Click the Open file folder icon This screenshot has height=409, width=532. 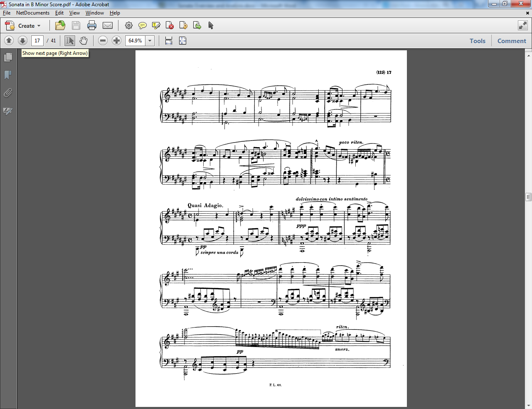click(60, 26)
